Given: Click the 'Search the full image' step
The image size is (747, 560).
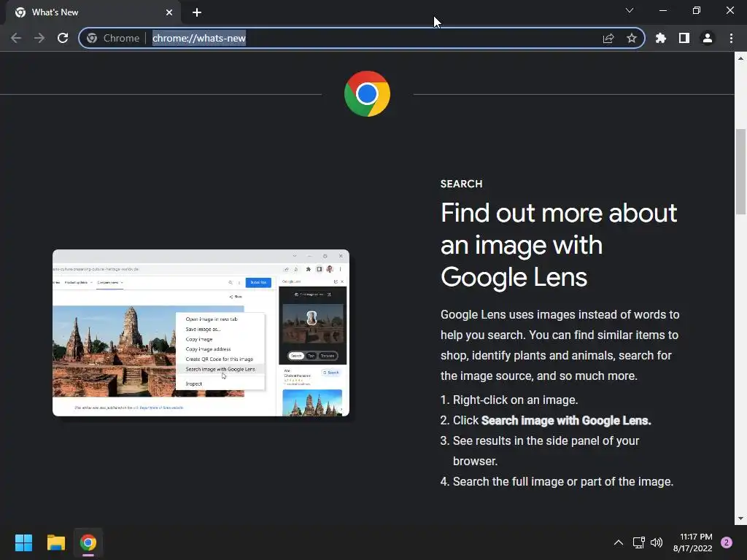Looking at the screenshot, I should click(562, 481).
